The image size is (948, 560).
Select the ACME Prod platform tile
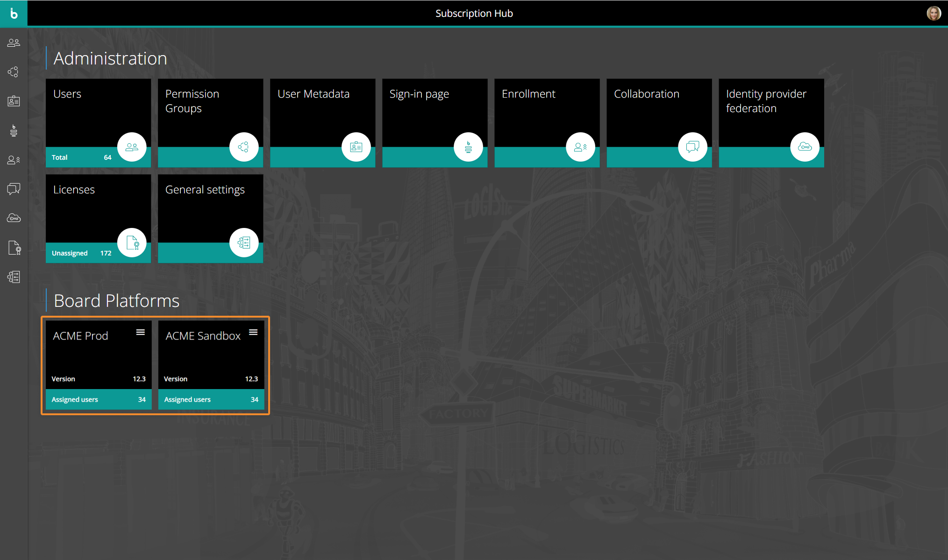[93, 360]
